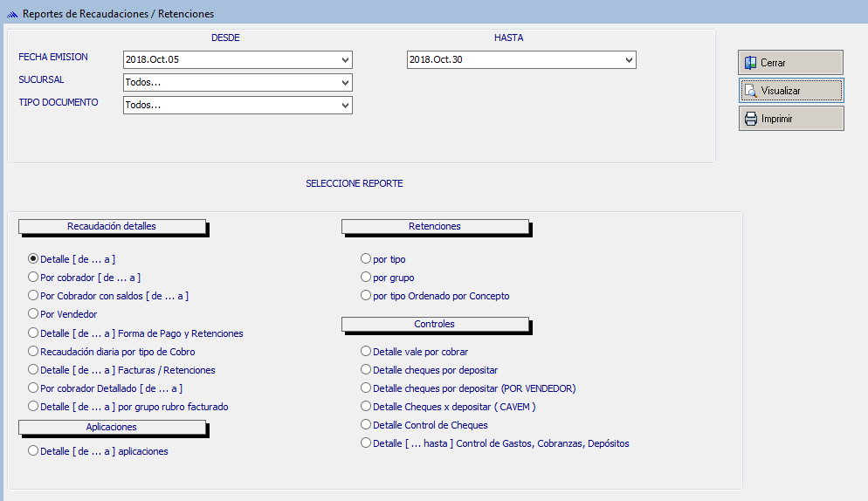The image size is (868, 501).
Task: Click the 'Controles' section header
Action: coord(435,325)
